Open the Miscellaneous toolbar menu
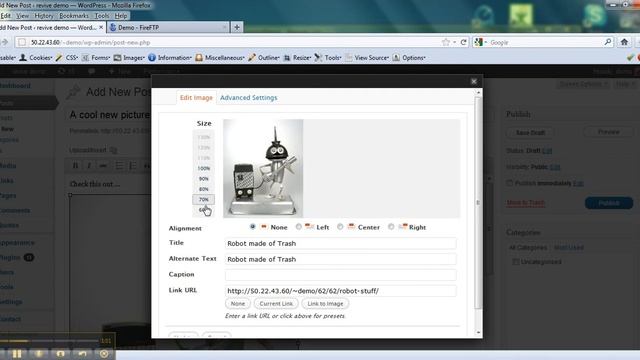This screenshot has width=640, height=360. [x=220, y=58]
